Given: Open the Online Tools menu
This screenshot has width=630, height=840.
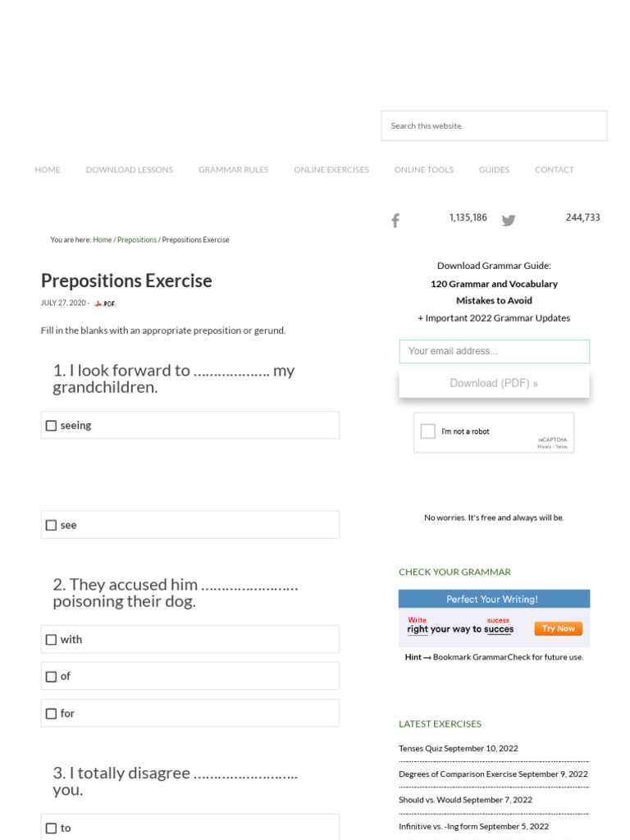Looking at the screenshot, I should (423, 170).
